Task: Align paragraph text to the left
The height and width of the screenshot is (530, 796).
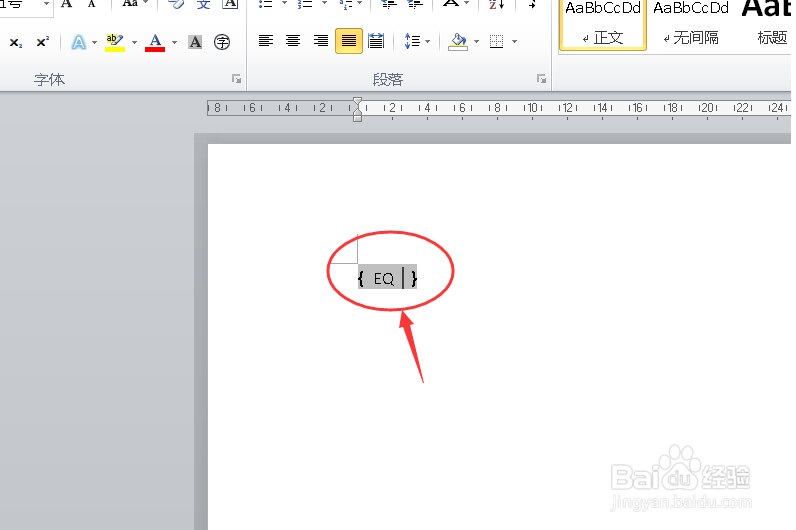Action: click(x=266, y=41)
